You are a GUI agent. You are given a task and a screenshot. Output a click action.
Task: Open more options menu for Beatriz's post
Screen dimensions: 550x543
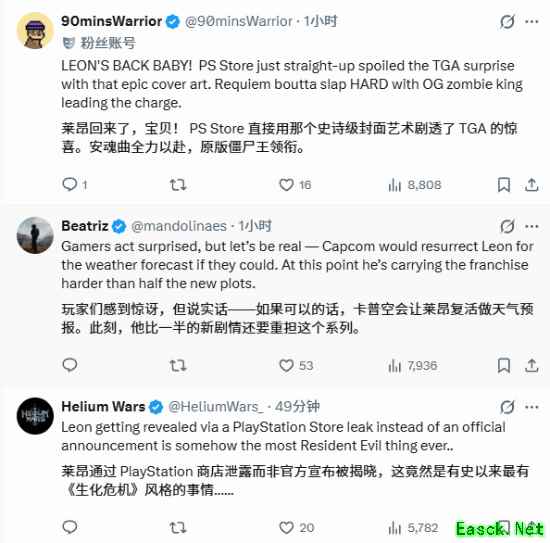click(532, 227)
